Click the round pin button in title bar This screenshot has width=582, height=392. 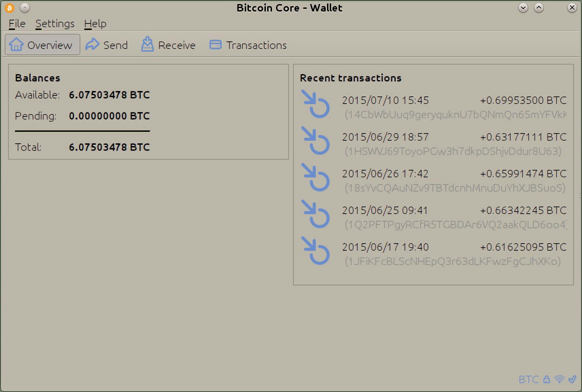(25, 8)
